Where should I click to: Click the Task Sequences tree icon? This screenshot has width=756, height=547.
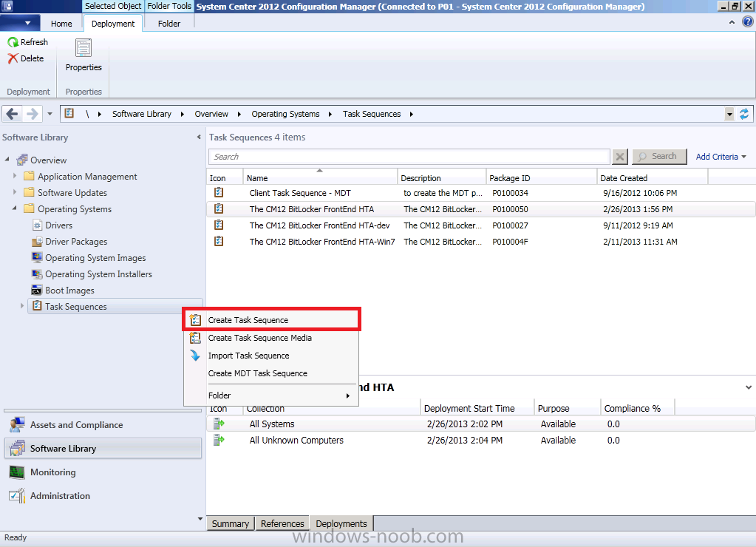37,306
